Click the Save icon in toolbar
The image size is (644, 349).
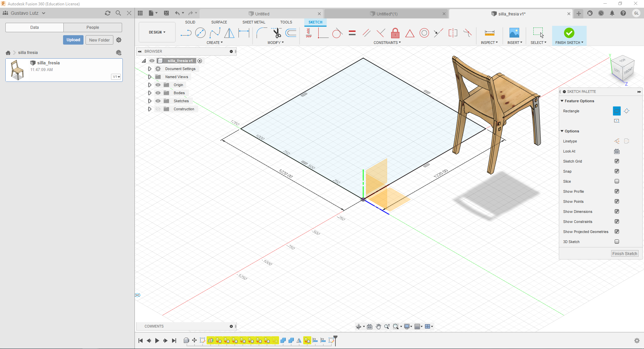(166, 13)
